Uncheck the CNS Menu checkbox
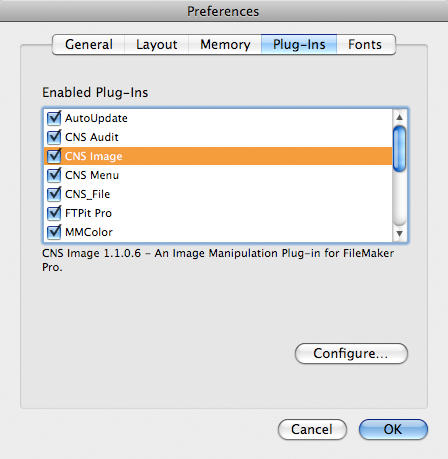The image size is (448, 459). pos(54,175)
